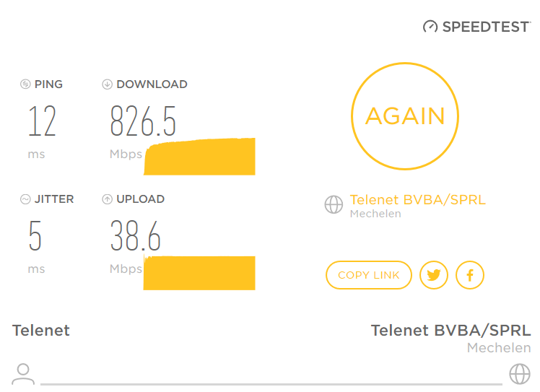Click the upload arrow icon

[x=108, y=199]
